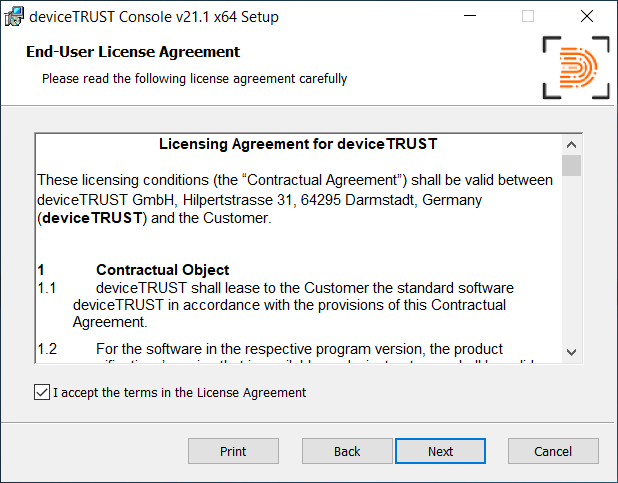Click the scroll up arrow of license text

click(x=571, y=144)
